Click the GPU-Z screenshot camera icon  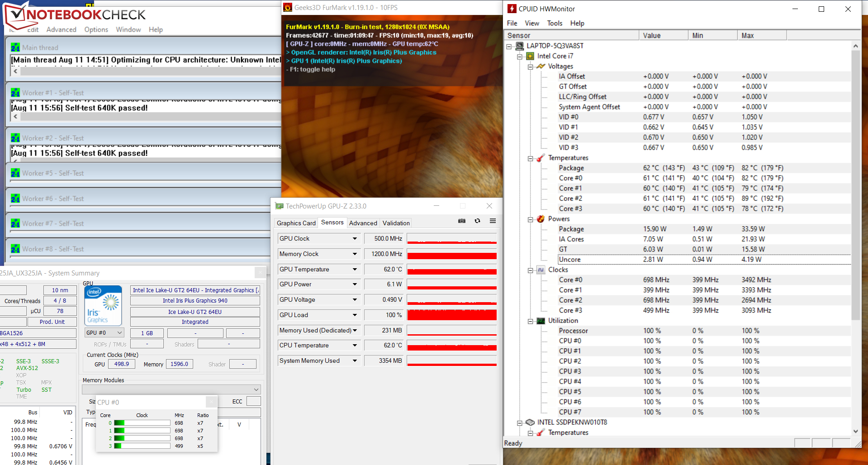click(461, 221)
